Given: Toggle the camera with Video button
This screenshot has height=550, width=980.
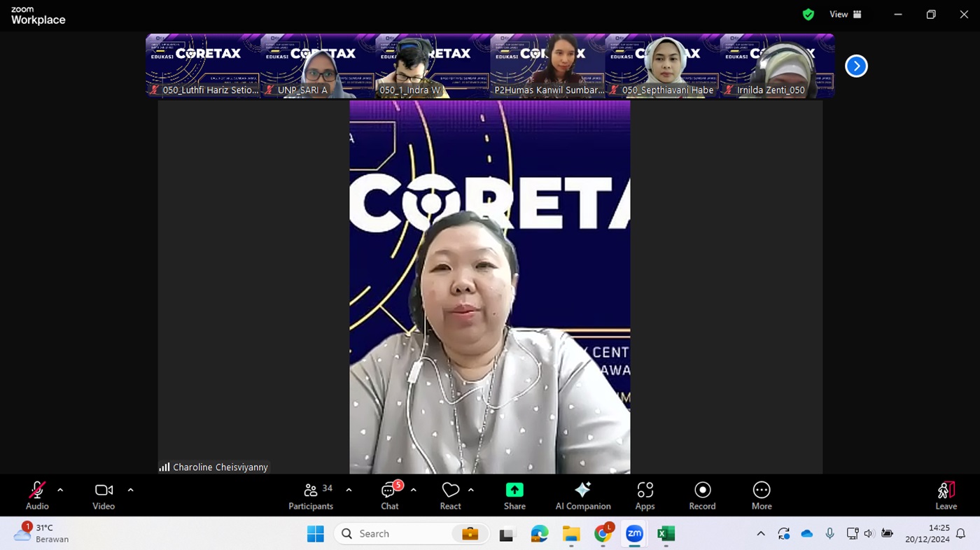Looking at the screenshot, I should [x=104, y=495].
